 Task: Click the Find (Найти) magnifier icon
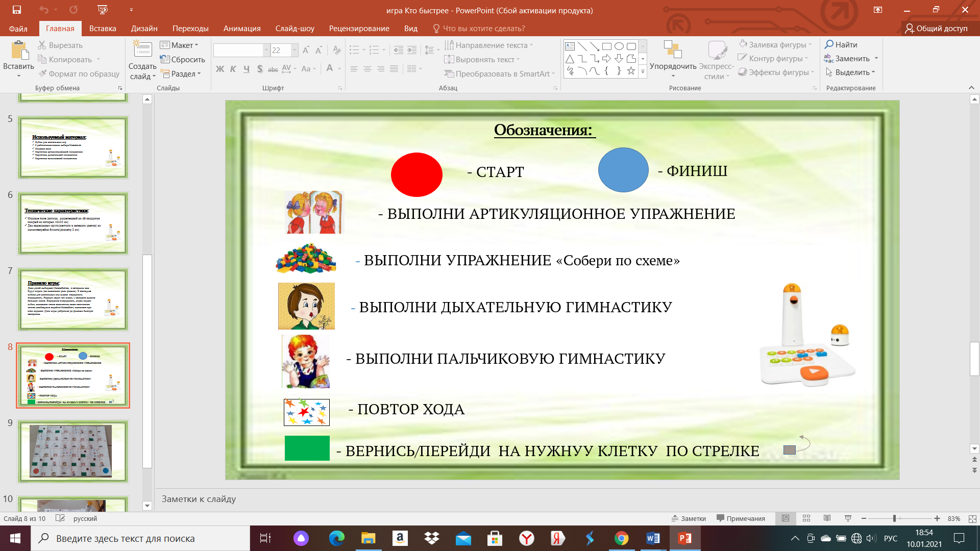829,45
